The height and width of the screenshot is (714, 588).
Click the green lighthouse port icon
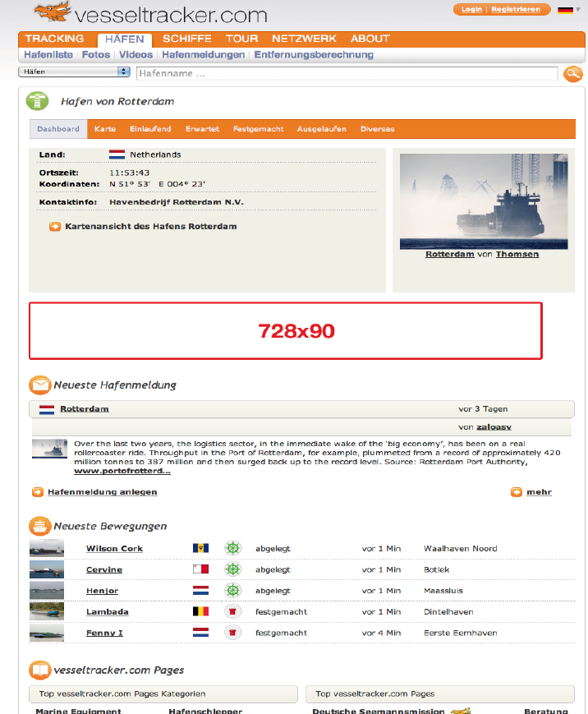click(x=37, y=101)
